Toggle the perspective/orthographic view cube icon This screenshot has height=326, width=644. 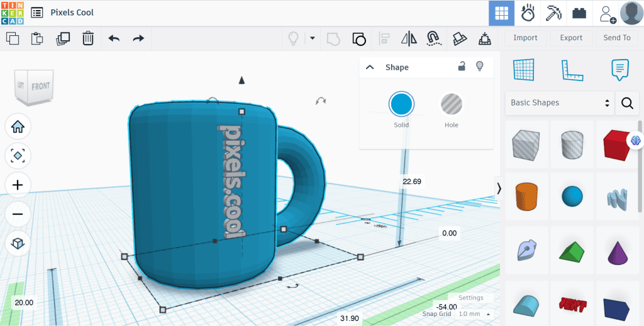tap(18, 244)
